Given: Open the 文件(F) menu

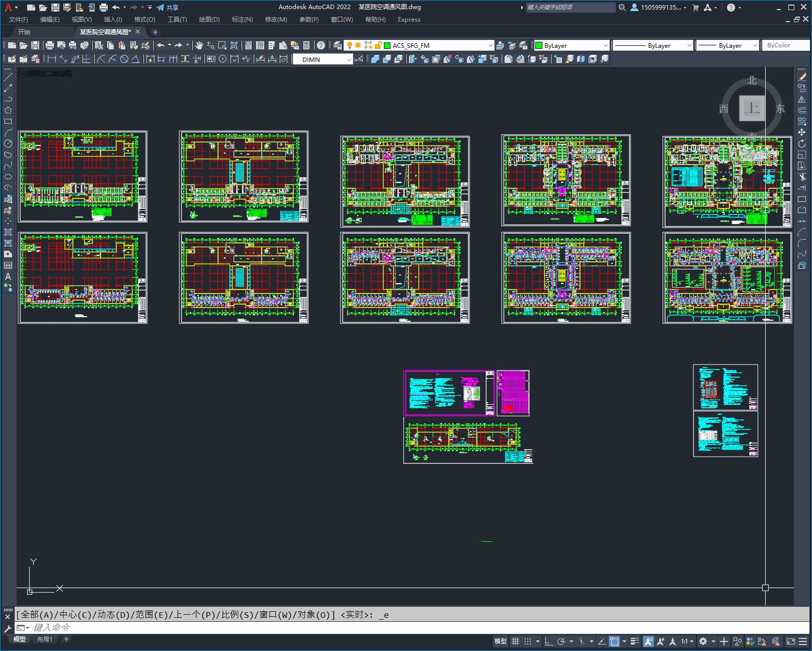Looking at the screenshot, I should pyautogui.click(x=19, y=20).
